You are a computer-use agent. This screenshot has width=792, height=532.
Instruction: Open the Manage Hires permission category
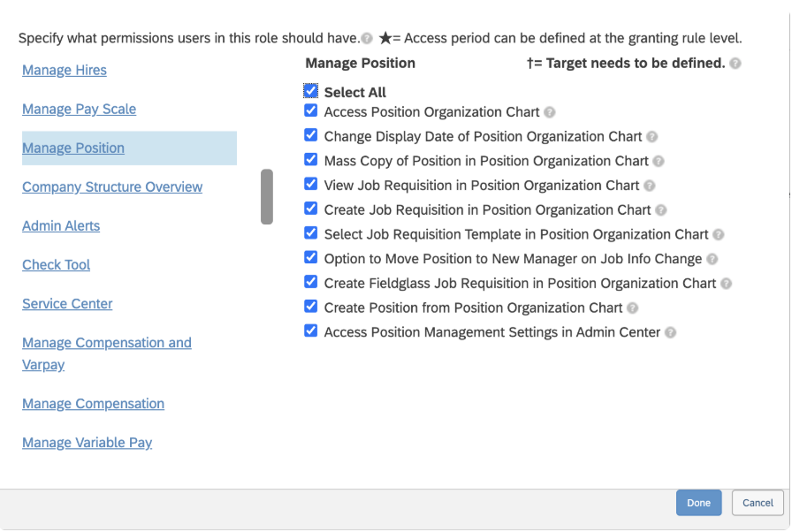[x=65, y=71]
